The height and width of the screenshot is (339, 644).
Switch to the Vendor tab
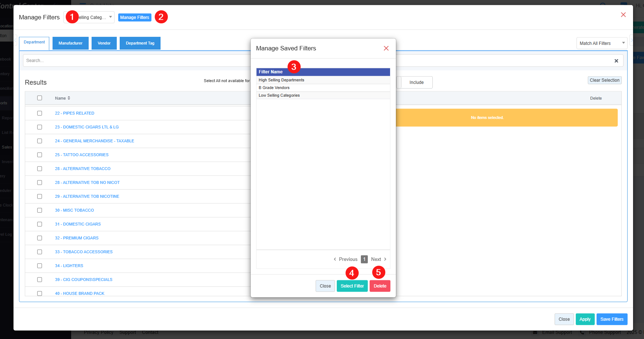pos(104,43)
